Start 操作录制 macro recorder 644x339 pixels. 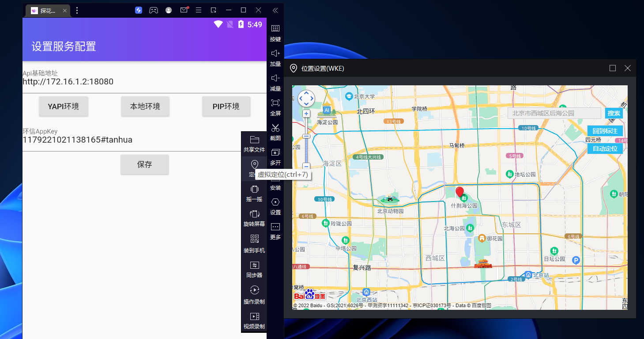[254, 295]
